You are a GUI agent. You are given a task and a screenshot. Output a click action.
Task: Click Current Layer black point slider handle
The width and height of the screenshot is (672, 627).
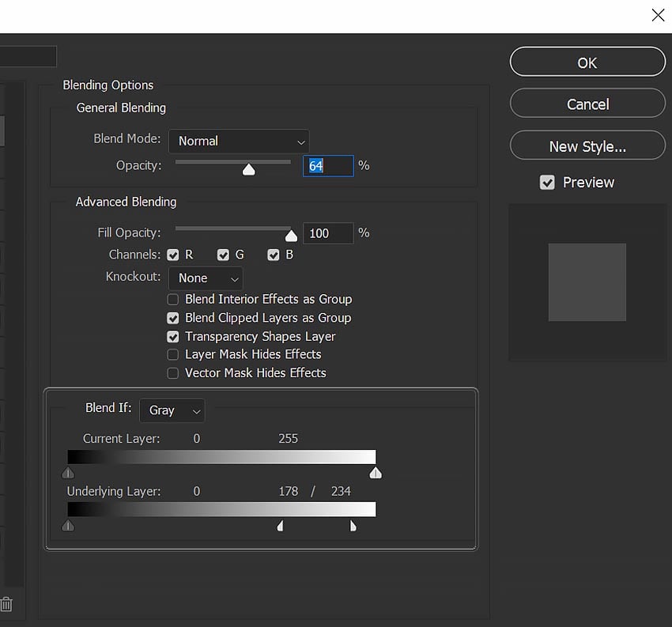(x=68, y=473)
